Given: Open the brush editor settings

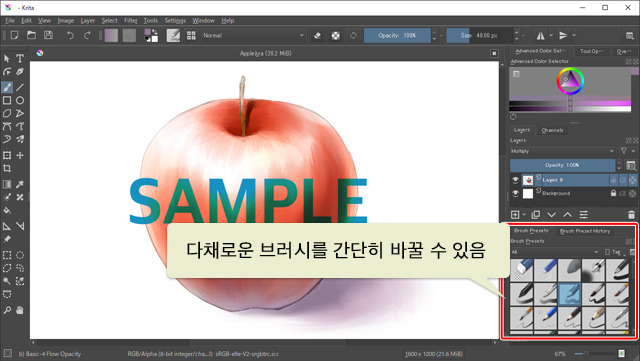Looking at the screenshot, I should (x=173, y=36).
